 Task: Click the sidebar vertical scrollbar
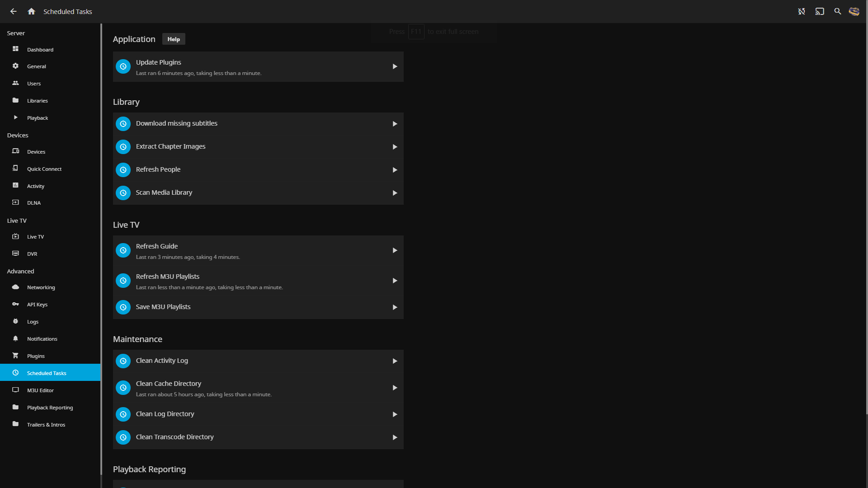[101, 249]
